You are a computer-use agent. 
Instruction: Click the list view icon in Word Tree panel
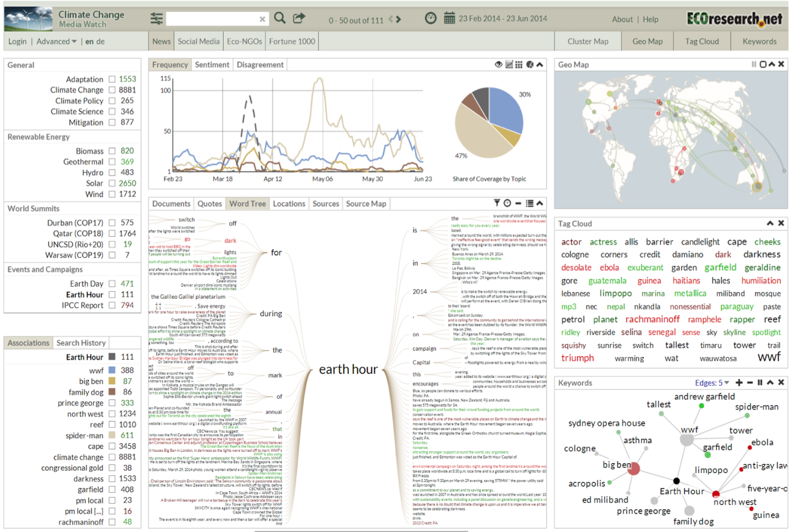point(530,203)
